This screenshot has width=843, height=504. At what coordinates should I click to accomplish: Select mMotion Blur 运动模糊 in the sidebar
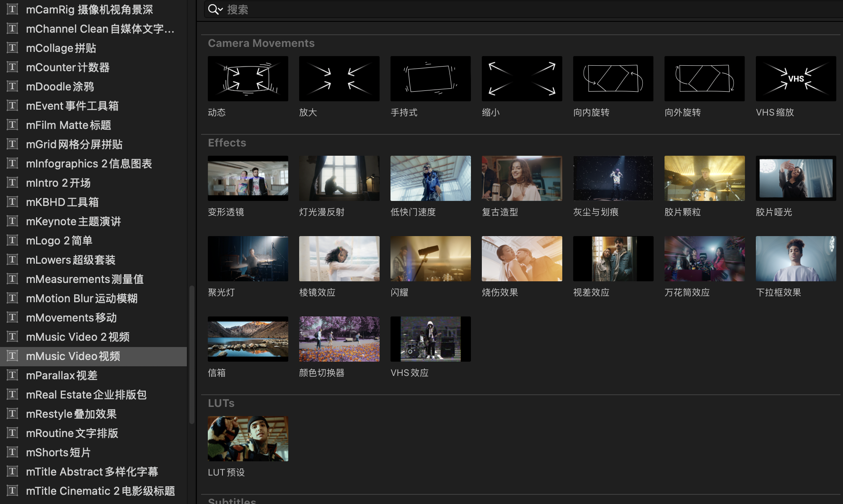[x=93, y=298]
